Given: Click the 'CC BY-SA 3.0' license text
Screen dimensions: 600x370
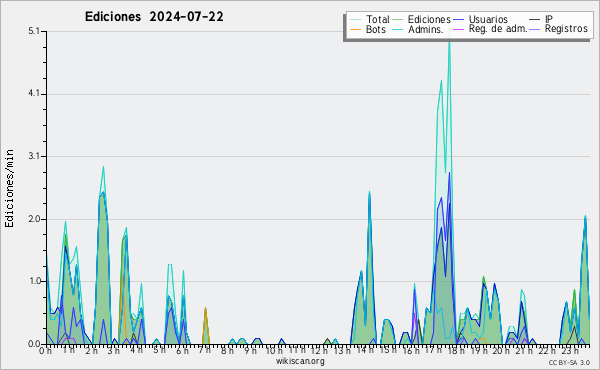Looking at the screenshot, I should [x=569, y=362].
